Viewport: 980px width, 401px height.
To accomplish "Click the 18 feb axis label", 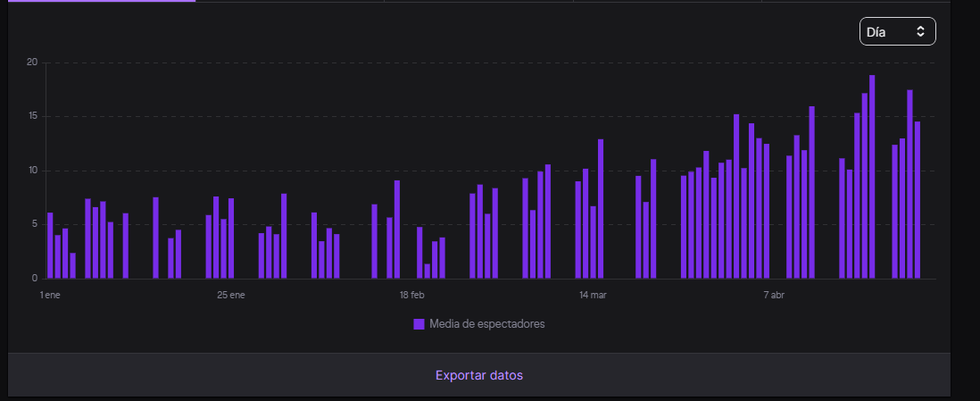I will point(411,296).
